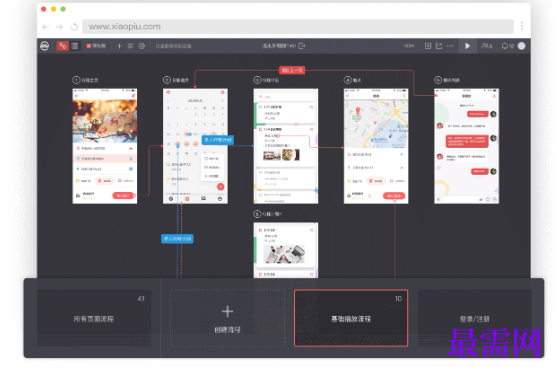Click the browser forward arrow
560x374 pixels.
(59, 27)
